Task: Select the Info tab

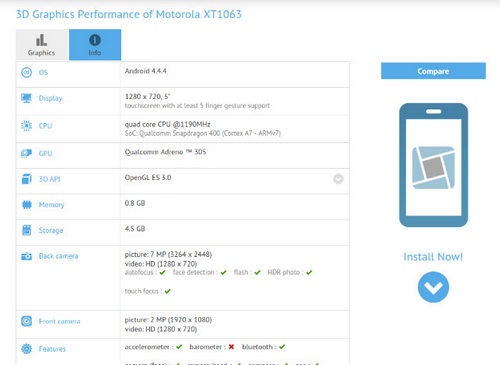Action: click(x=95, y=45)
